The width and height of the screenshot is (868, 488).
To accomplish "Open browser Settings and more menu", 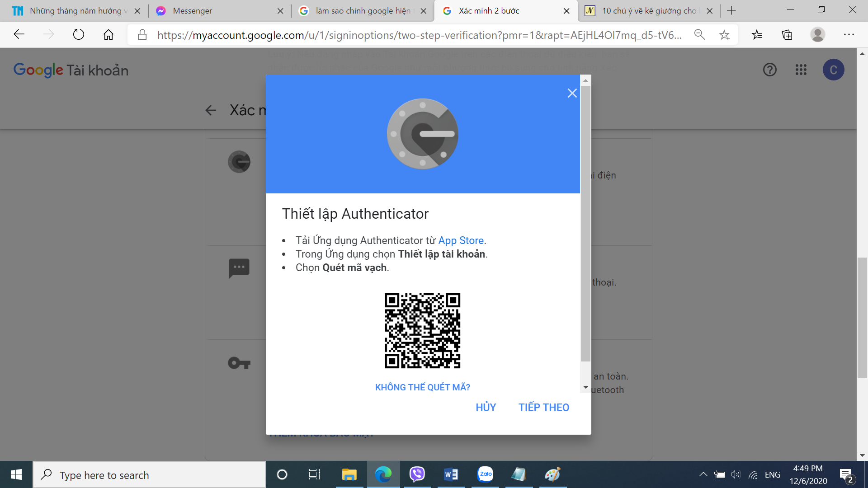I will [849, 35].
